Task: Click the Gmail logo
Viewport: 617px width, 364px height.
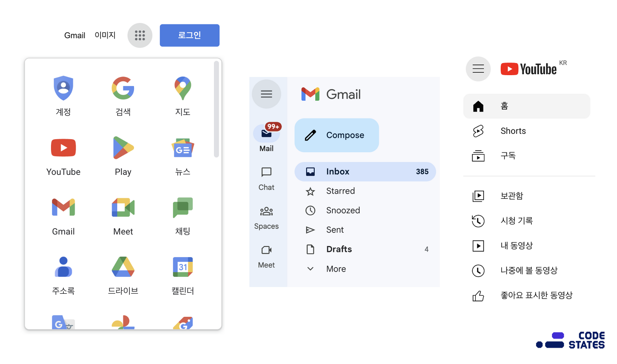Action: [331, 94]
